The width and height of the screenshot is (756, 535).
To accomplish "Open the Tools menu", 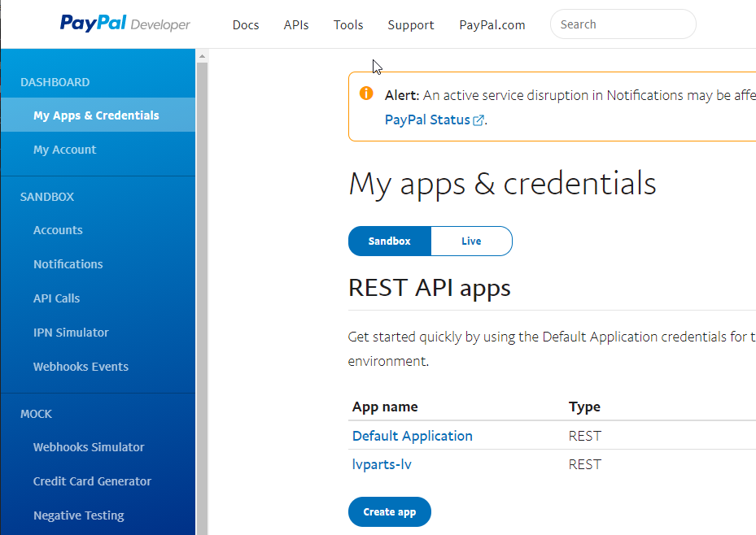I will tap(348, 25).
